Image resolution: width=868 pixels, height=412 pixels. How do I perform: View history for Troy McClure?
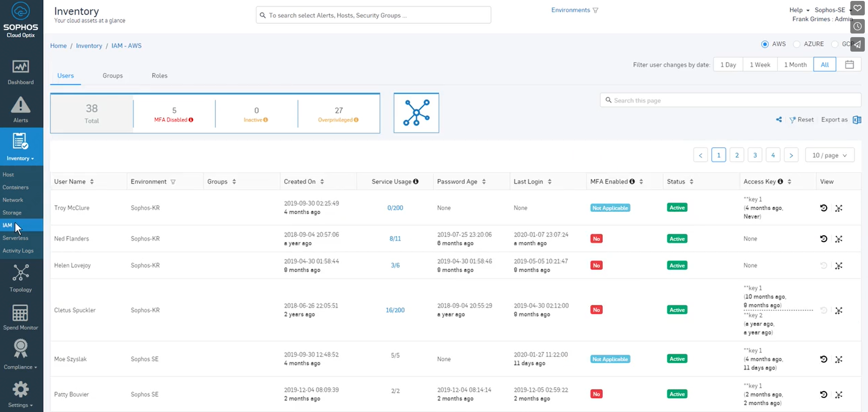824,208
